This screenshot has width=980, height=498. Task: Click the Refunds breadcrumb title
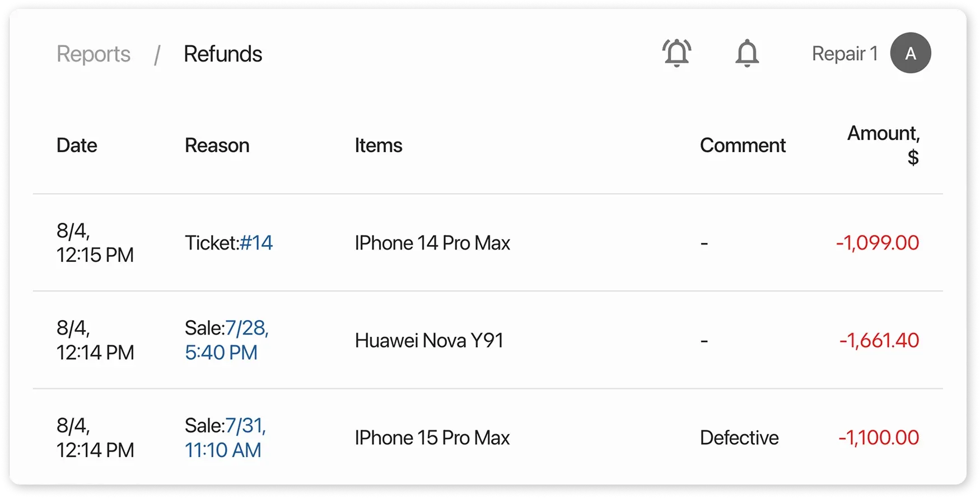click(223, 54)
